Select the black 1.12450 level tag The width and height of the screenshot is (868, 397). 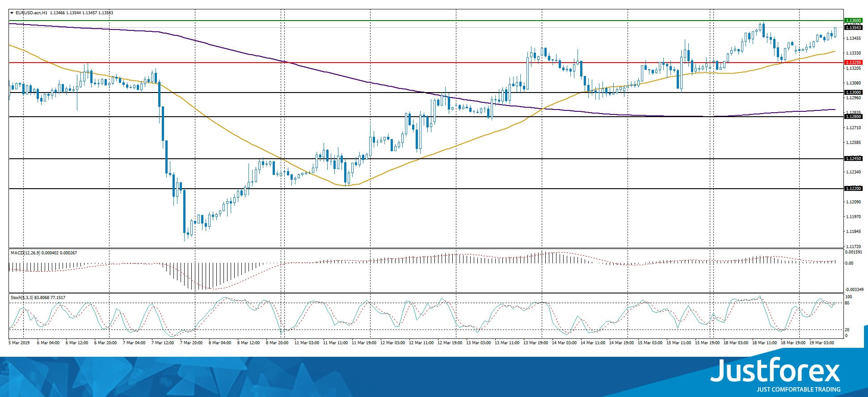853,159
